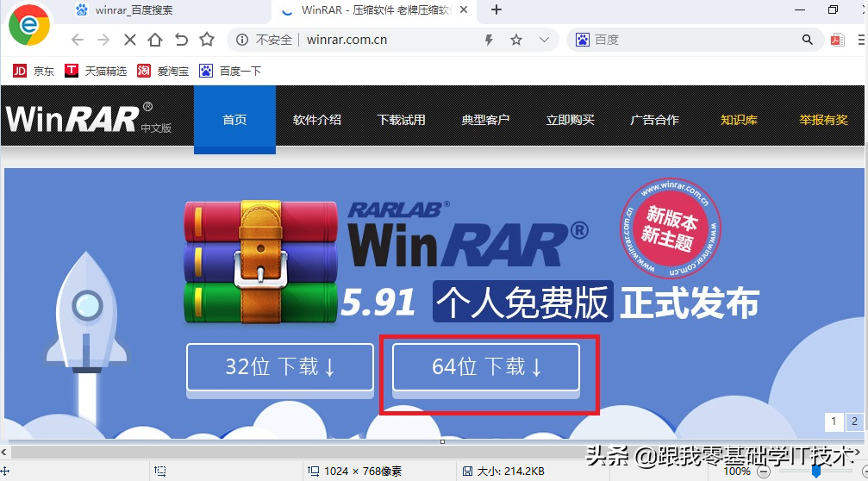Screen dimensions: 868x481
Task: Click the horizontal scrollbar track
Action: [x=432, y=453]
